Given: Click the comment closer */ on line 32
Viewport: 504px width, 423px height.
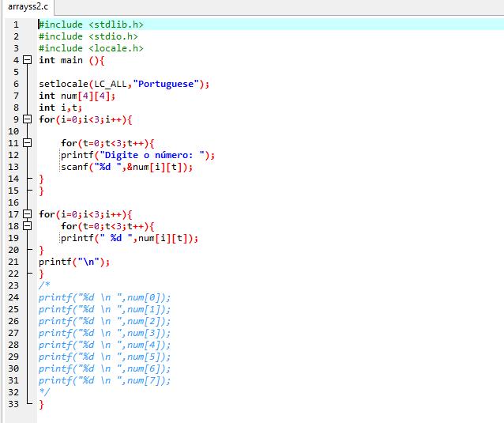Looking at the screenshot, I should tap(44, 392).
